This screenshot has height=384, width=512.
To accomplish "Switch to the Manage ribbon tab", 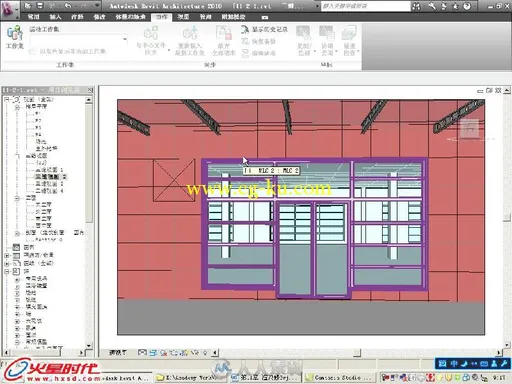I will (205, 17).
